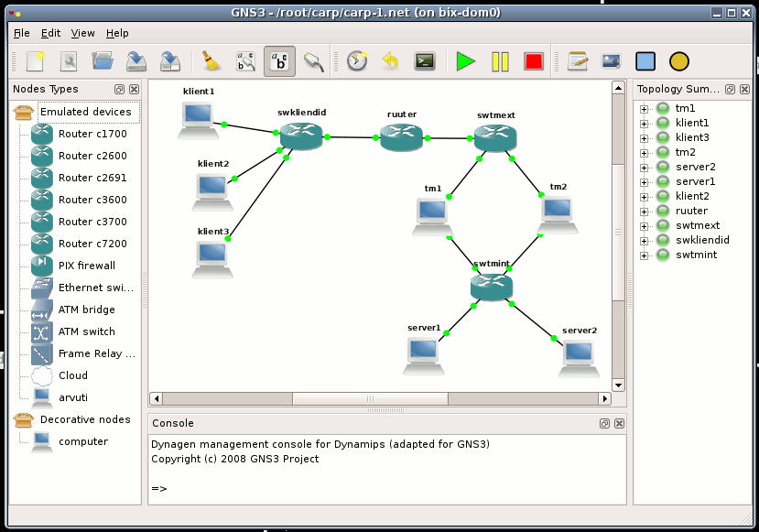Select the add link cable icon

click(x=314, y=61)
